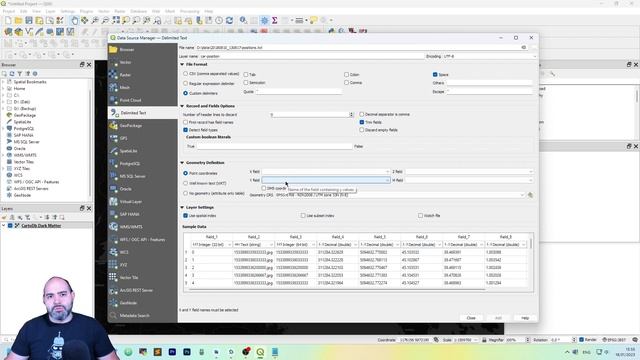Enable the Comma delimiter checkbox
Screen dimensions: 640x360
tap(346, 82)
